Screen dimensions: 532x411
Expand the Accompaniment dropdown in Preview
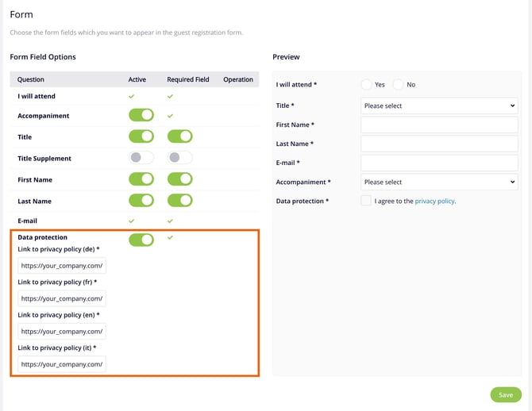coord(438,182)
